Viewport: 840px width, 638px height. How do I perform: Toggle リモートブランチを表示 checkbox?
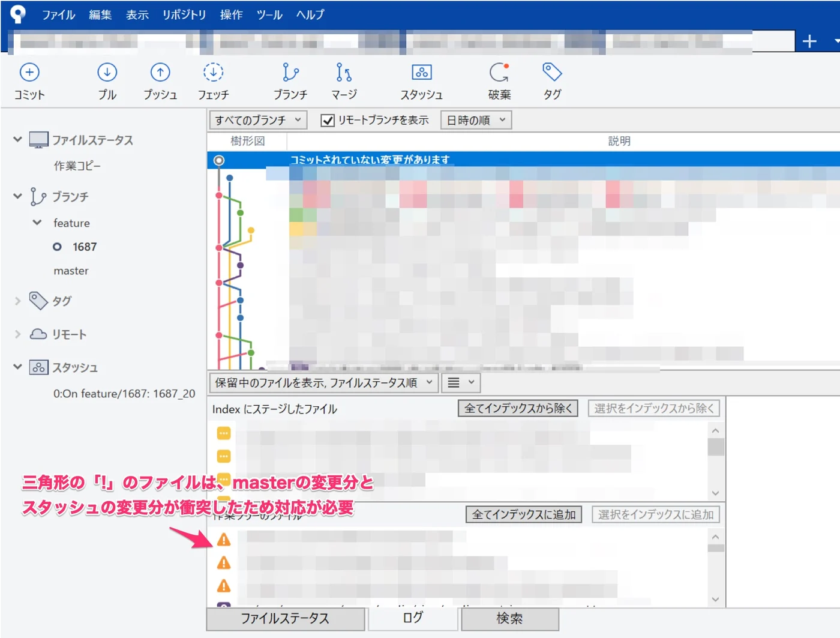pos(328,120)
